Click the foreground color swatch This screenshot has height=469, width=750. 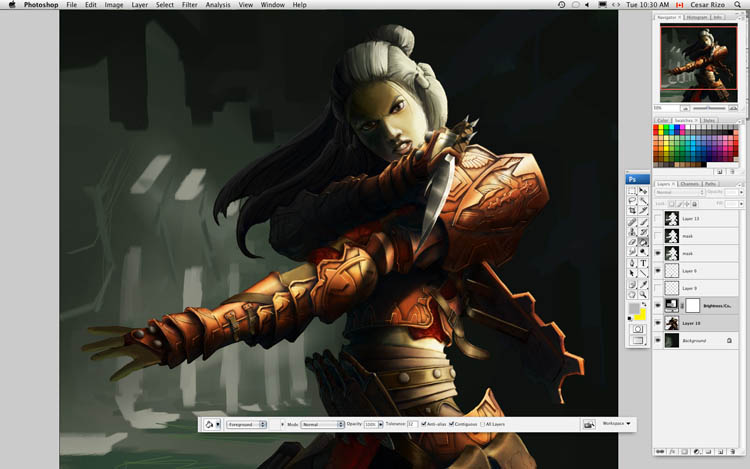point(634,308)
